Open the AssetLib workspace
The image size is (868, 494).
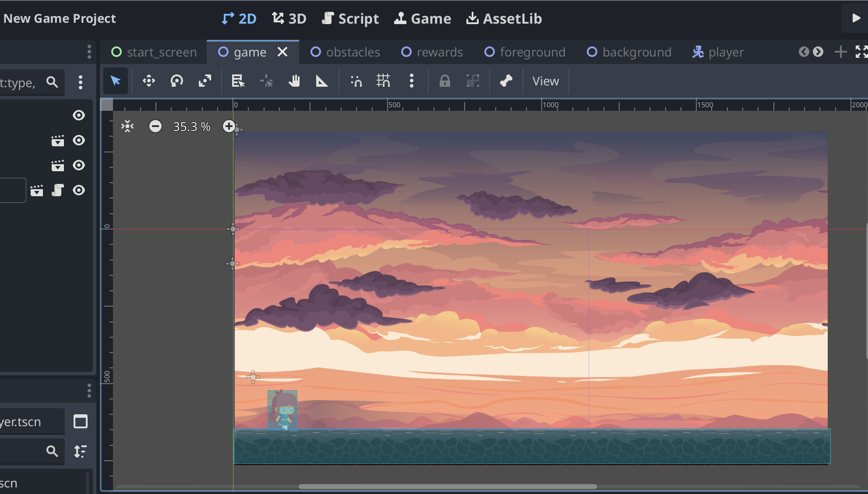504,18
